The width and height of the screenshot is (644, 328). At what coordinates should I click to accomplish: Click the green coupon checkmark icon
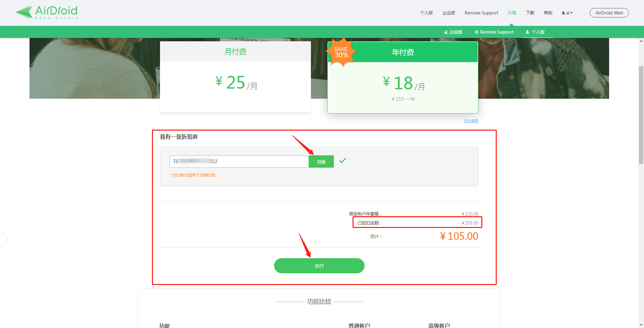coord(342,160)
